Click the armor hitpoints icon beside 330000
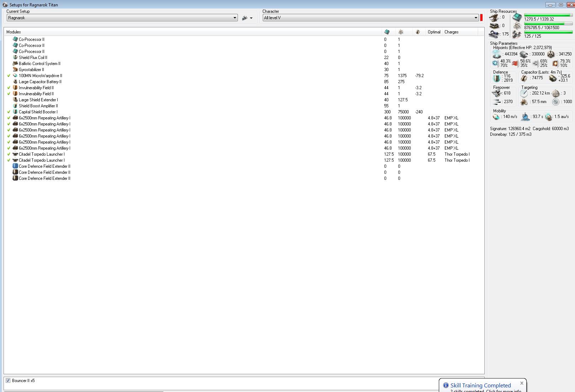 [x=524, y=54]
